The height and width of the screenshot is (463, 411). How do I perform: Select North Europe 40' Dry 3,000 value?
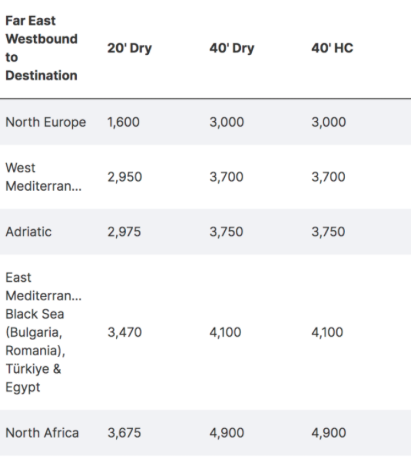(x=227, y=122)
